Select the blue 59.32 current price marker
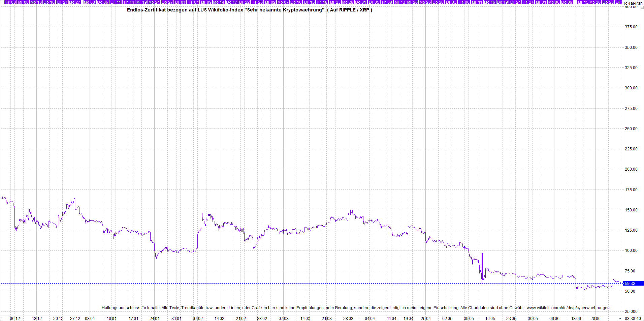This screenshot has width=644, height=321. click(633, 284)
